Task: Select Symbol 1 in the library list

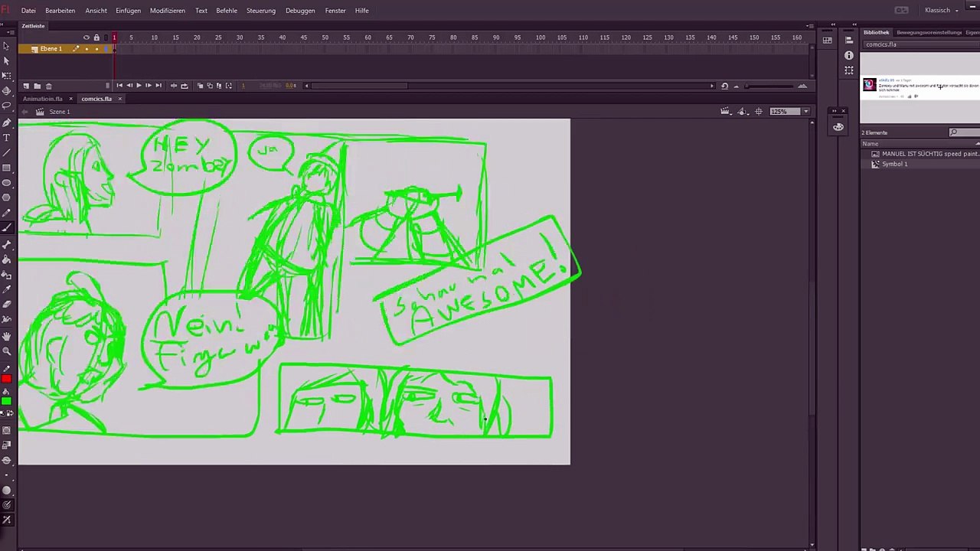Action: click(x=894, y=165)
